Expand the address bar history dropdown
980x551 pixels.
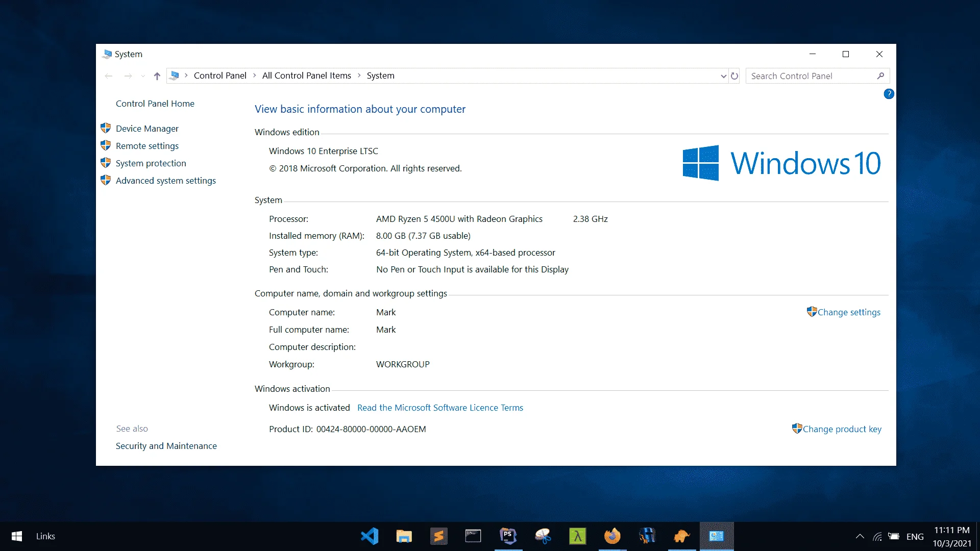(x=723, y=76)
